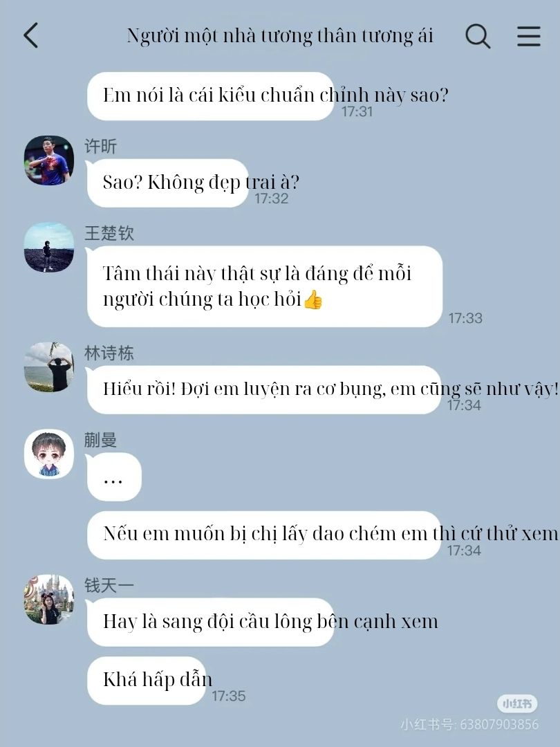Click the chat title Người một nhà tương thân tương ái
The image size is (560, 747).
[x=280, y=36]
